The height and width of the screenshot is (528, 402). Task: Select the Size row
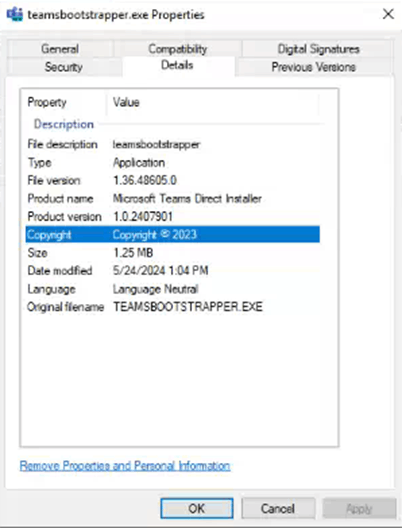tap(173, 253)
